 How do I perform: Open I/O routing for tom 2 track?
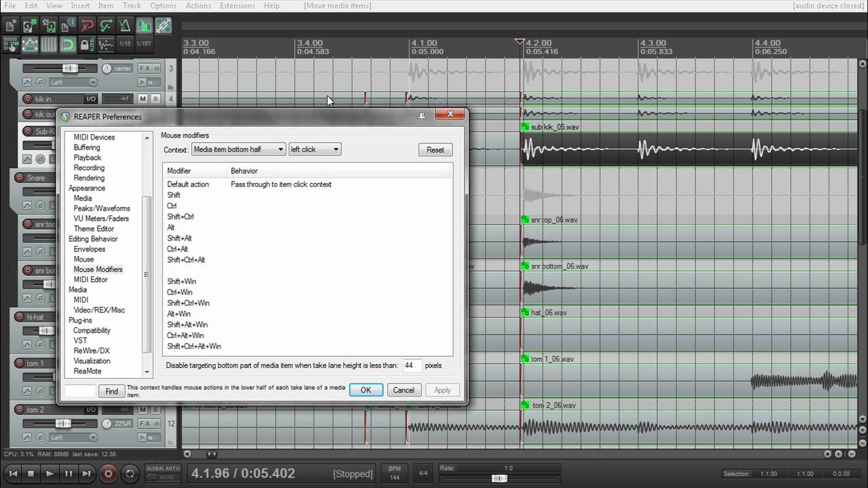91,409
